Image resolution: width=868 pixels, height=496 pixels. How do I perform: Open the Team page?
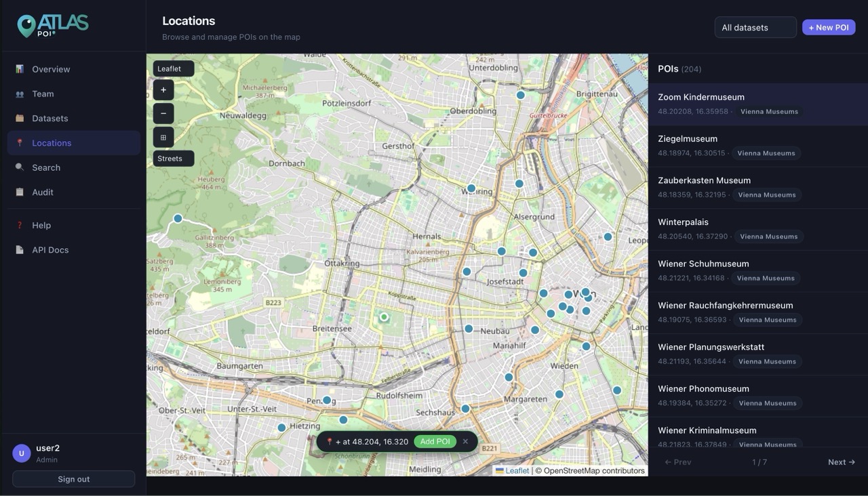click(74, 94)
